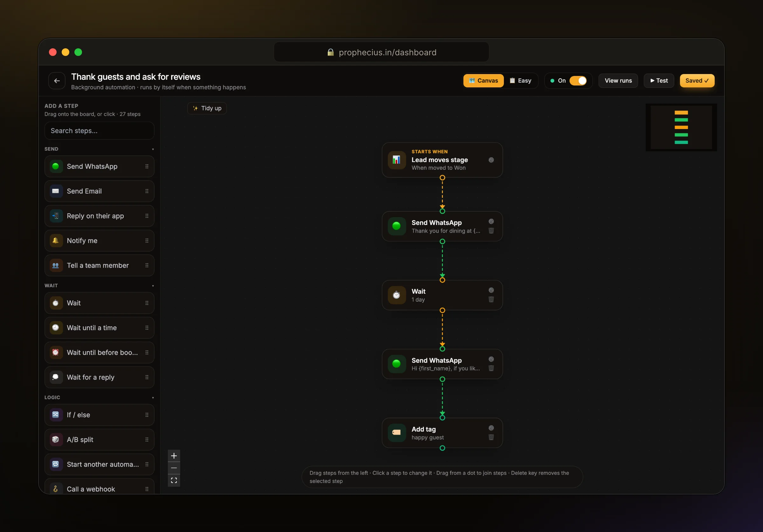The image size is (763, 532).
Task: Add Wait until a time step
Action: pyautogui.click(x=100, y=328)
